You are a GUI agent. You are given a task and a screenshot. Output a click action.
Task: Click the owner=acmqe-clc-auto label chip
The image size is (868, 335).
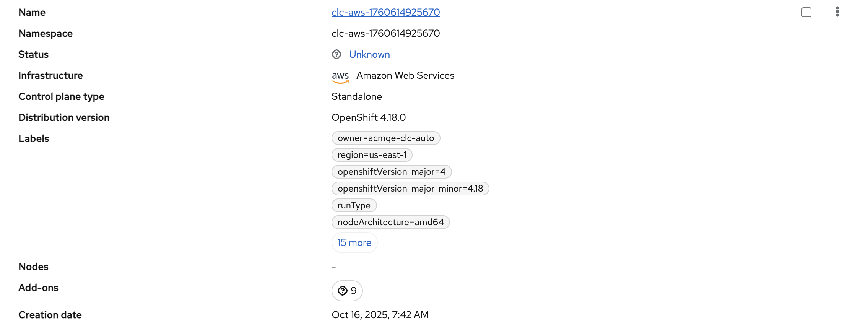[386, 138]
